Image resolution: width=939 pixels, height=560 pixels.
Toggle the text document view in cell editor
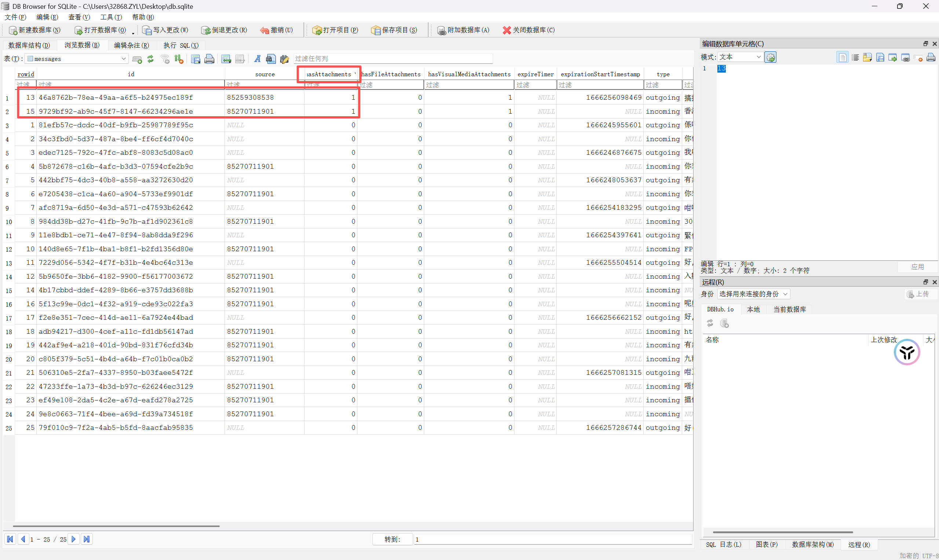click(842, 57)
